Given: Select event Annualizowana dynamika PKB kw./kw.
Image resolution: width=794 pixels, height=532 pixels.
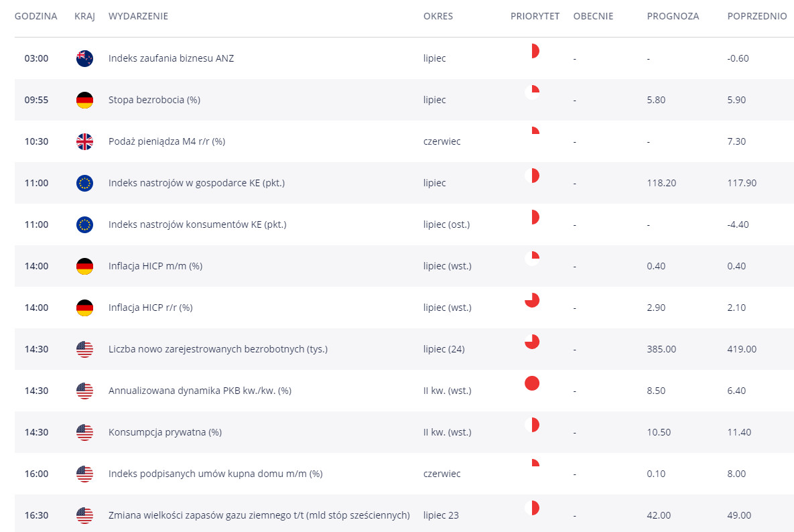Looking at the screenshot, I should [x=200, y=390].
